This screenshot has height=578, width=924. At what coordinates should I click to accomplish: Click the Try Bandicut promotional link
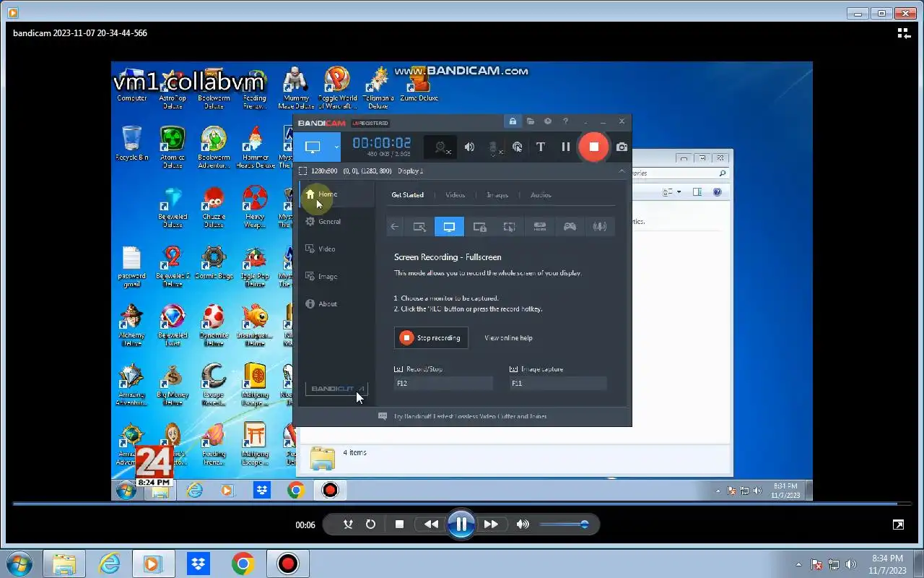point(470,417)
